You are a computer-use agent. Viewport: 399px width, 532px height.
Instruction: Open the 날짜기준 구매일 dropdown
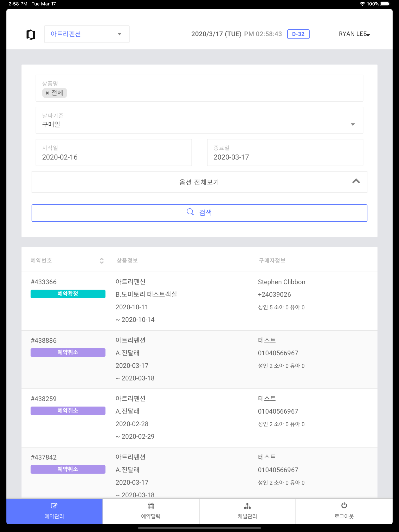pos(199,120)
